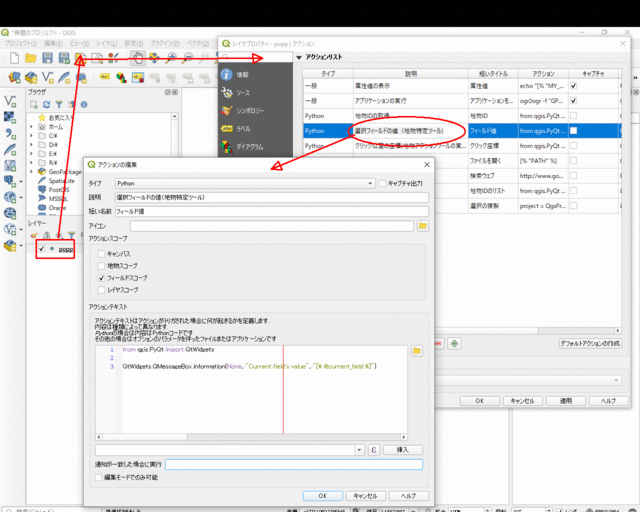Uncheck capture box for 属性値の表示 row
Image resolution: width=640 pixels, height=512 pixels.
[x=573, y=86]
